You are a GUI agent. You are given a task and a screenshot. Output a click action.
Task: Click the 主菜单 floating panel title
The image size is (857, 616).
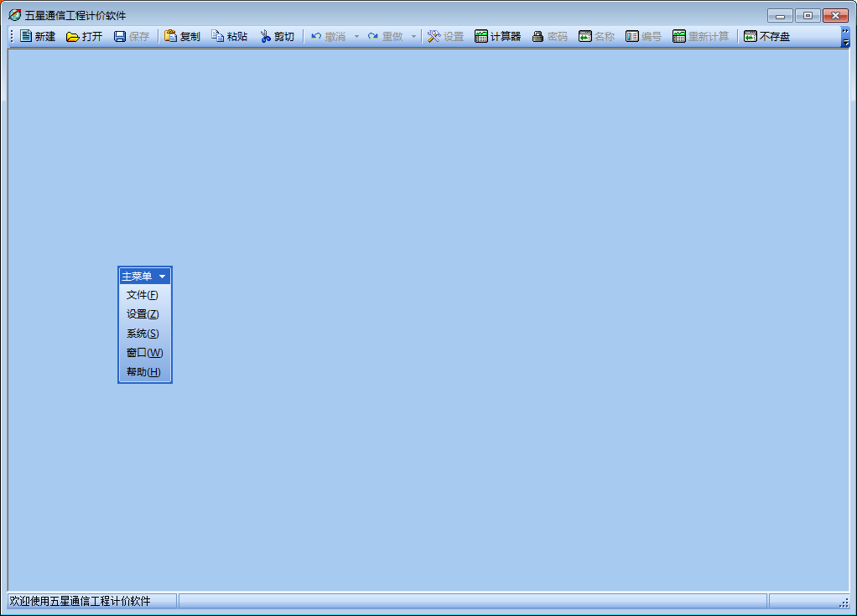pyautogui.click(x=137, y=277)
